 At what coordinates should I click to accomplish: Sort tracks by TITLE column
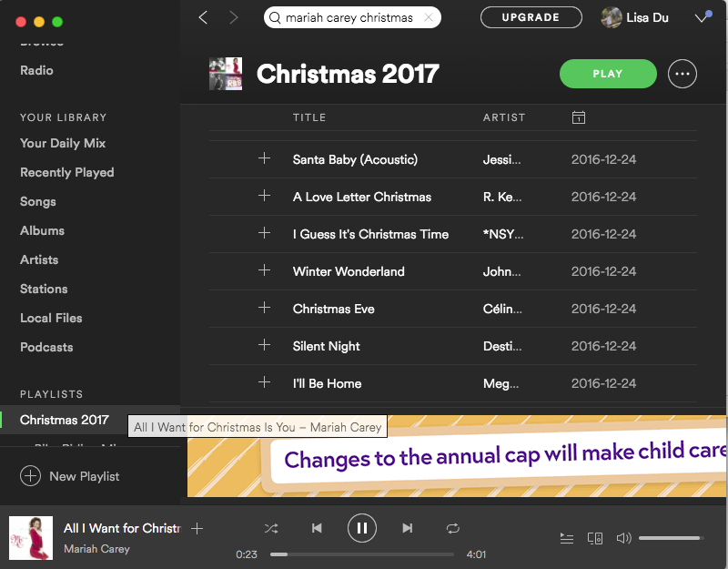[x=309, y=117]
